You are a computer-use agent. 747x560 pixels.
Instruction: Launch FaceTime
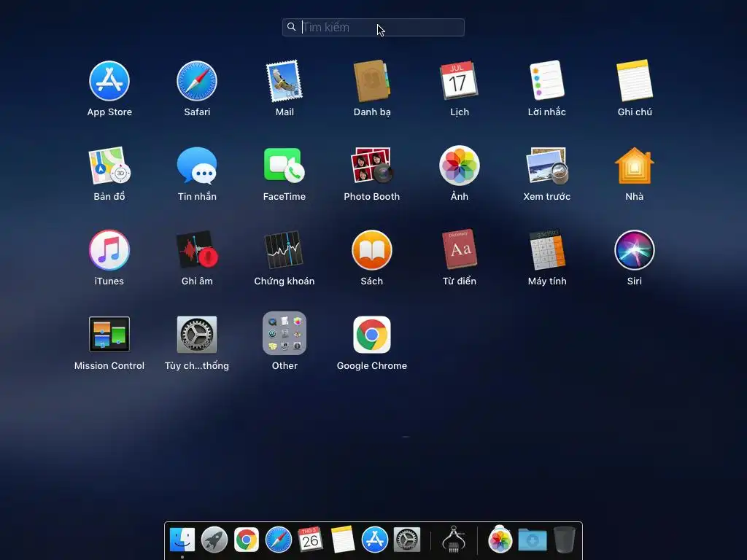285,166
